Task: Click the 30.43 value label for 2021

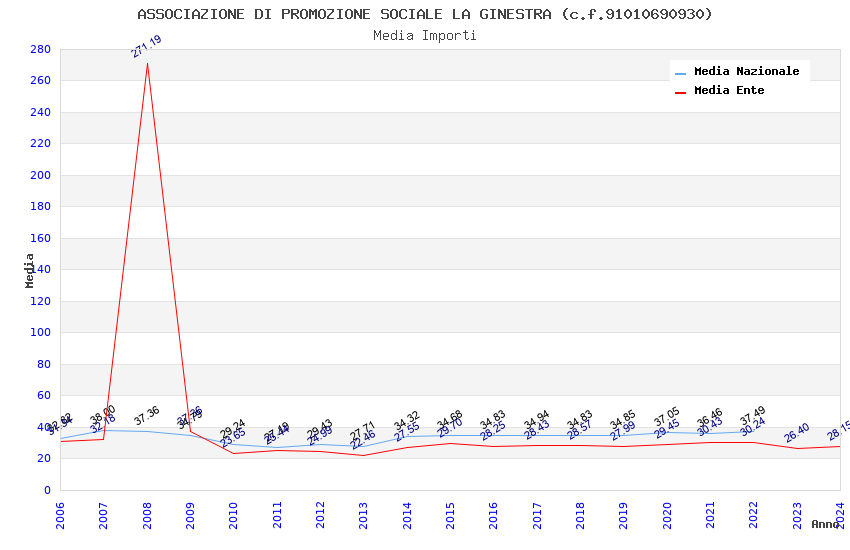Action: tap(710, 426)
